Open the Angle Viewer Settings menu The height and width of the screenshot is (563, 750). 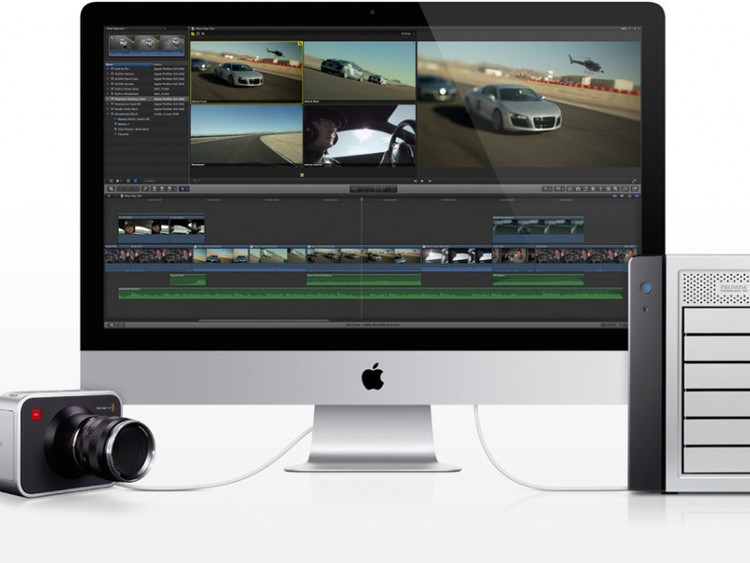(x=407, y=33)
